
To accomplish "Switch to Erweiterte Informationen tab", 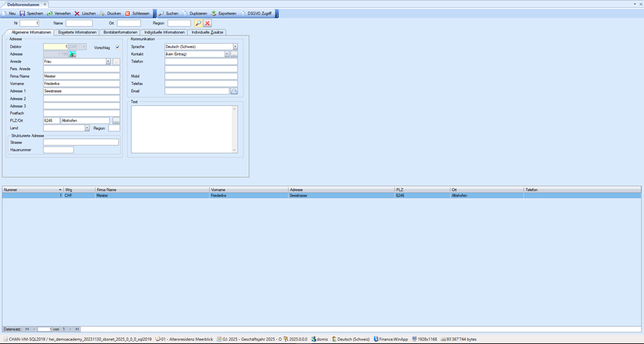I will click(77, 32).
